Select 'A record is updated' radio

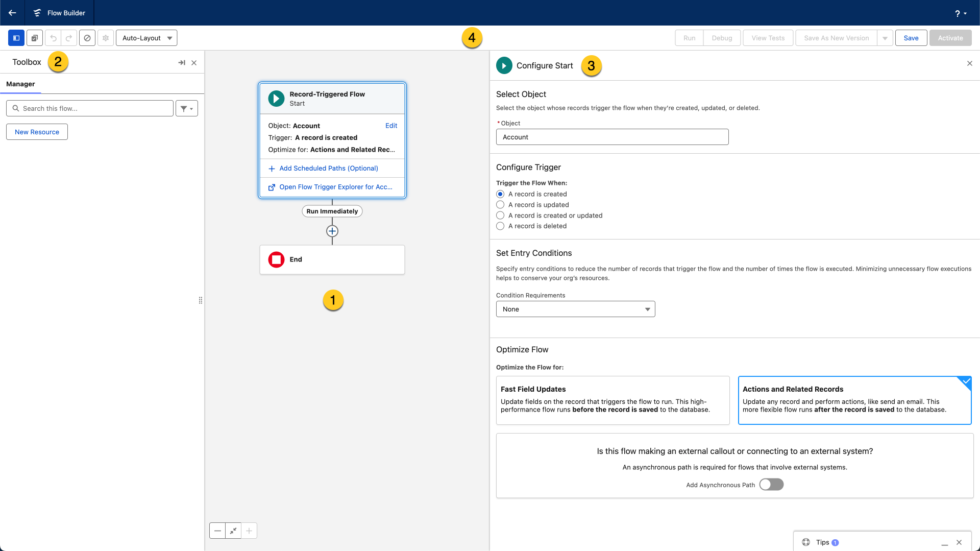(x=500, y=205)
